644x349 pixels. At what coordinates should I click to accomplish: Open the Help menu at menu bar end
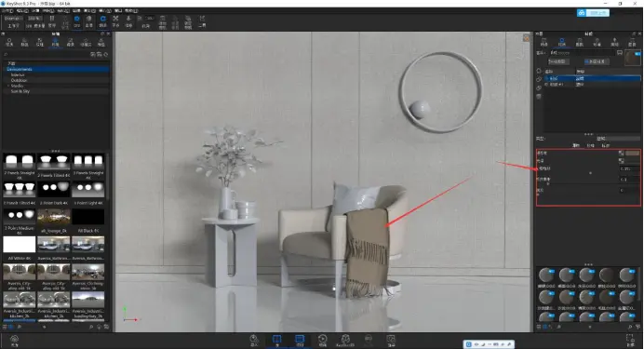click(131, 10)
